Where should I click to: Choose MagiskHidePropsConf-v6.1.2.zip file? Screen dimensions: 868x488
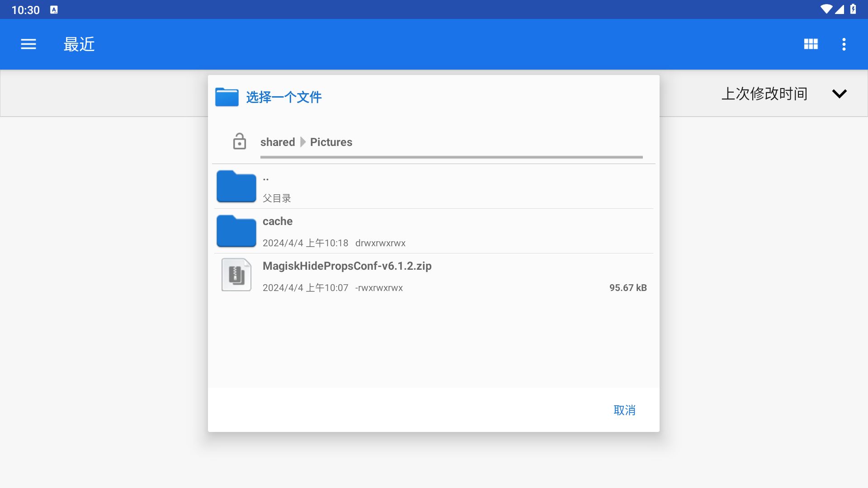[347, 266]
